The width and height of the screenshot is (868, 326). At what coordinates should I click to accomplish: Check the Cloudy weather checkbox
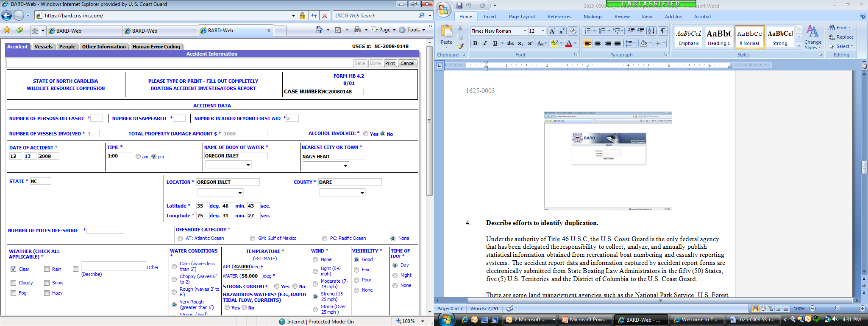pos(14,283)
